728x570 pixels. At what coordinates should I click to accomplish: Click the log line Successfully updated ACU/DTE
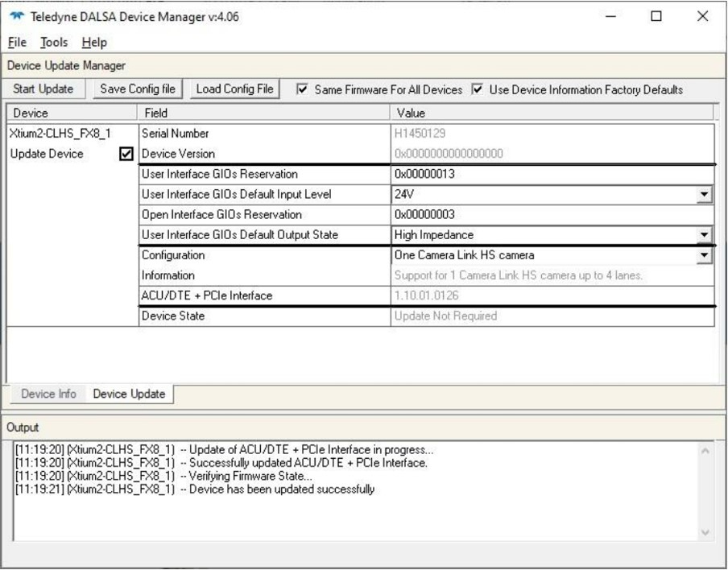pyautogui.click(x=221, y=463)
